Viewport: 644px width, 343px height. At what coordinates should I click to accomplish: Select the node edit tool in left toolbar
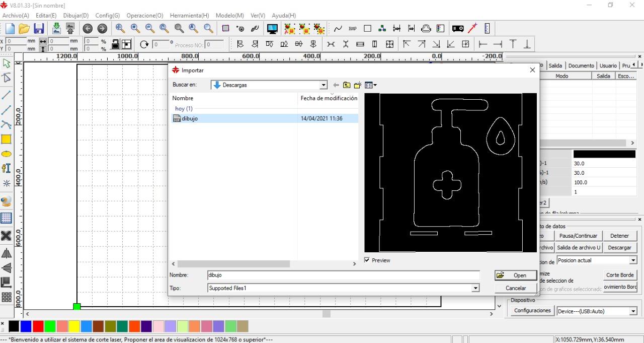[x=7, y=78]
